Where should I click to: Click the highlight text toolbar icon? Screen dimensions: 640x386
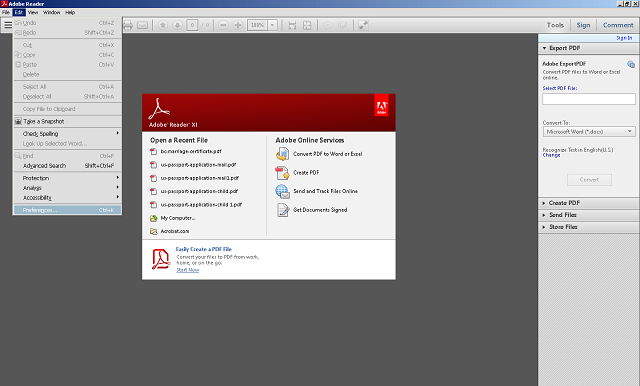(x=342, y=25)
